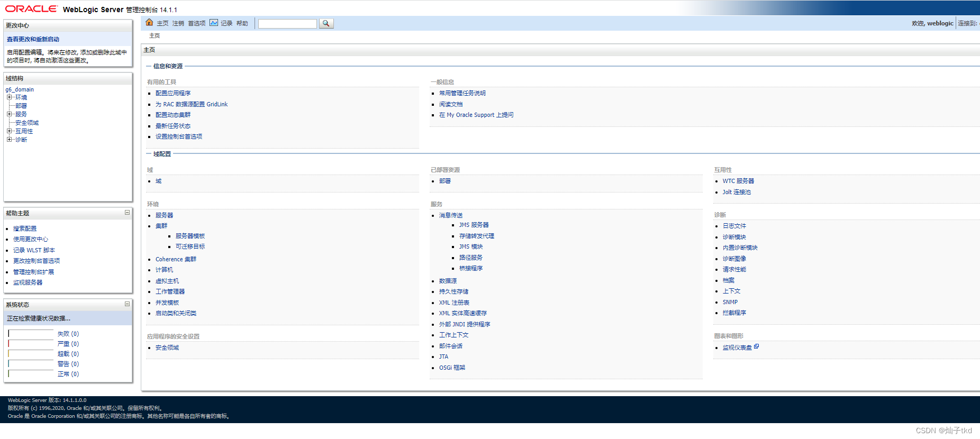Open SNMP link under 诊断

(x=730, y=302)
